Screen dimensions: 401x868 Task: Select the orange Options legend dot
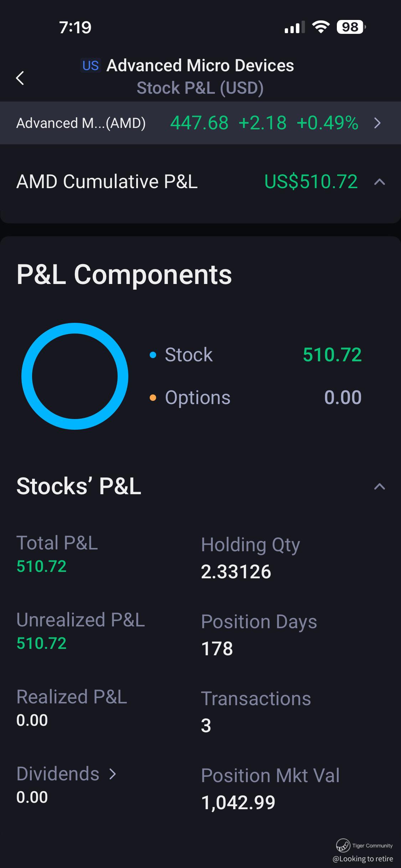[153, 398]
